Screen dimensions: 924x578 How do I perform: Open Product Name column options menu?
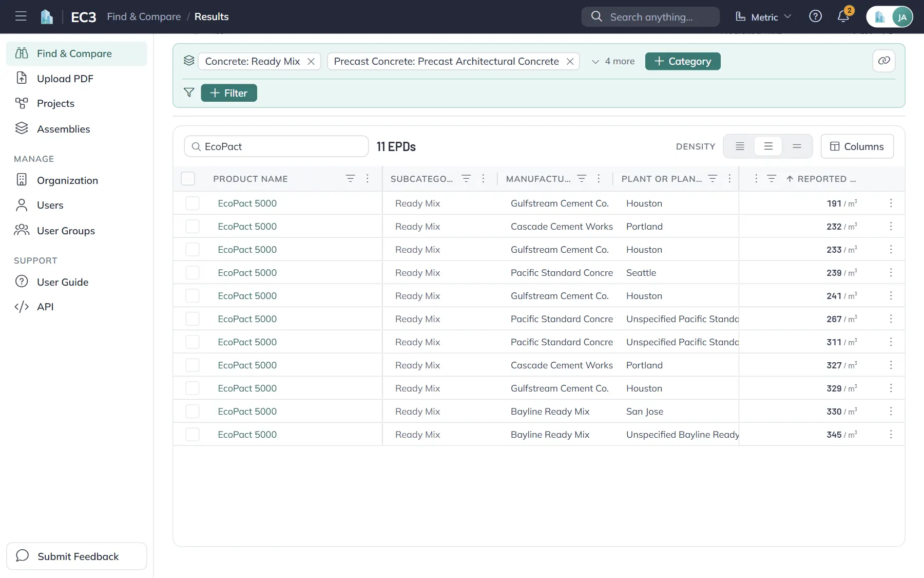click(368, 178)
